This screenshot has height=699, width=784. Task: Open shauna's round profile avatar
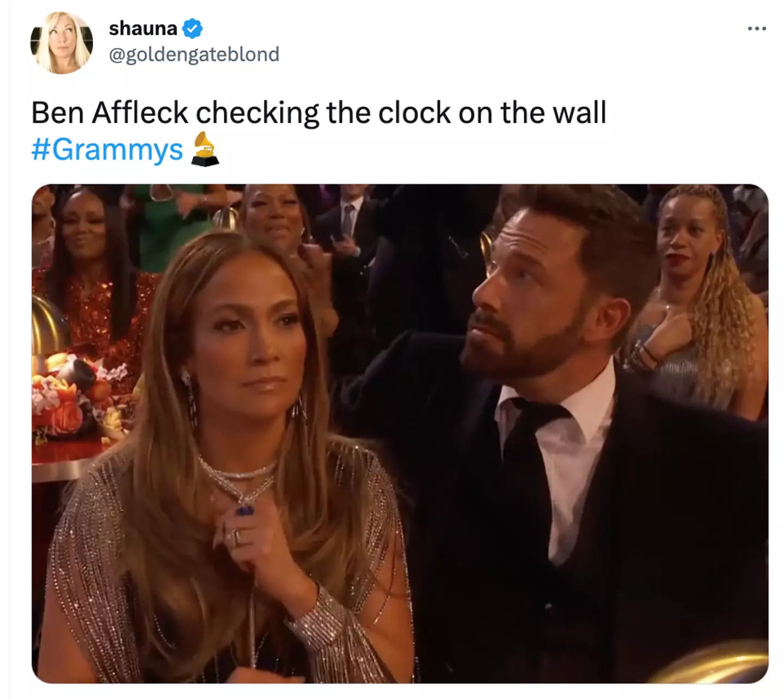pyautogui.click(x=62, y=42)
